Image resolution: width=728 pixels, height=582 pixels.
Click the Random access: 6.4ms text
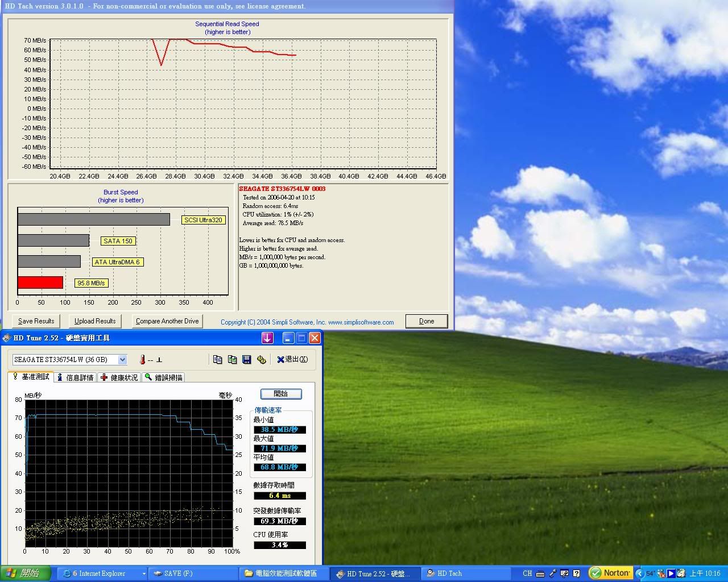(x=270, y=206)
